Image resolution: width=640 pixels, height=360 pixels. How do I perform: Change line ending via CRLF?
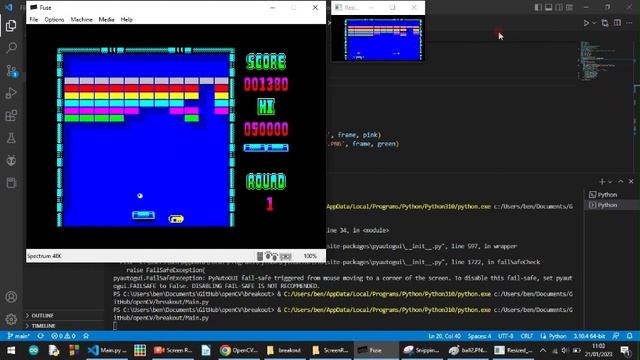[x=527, y=336]
